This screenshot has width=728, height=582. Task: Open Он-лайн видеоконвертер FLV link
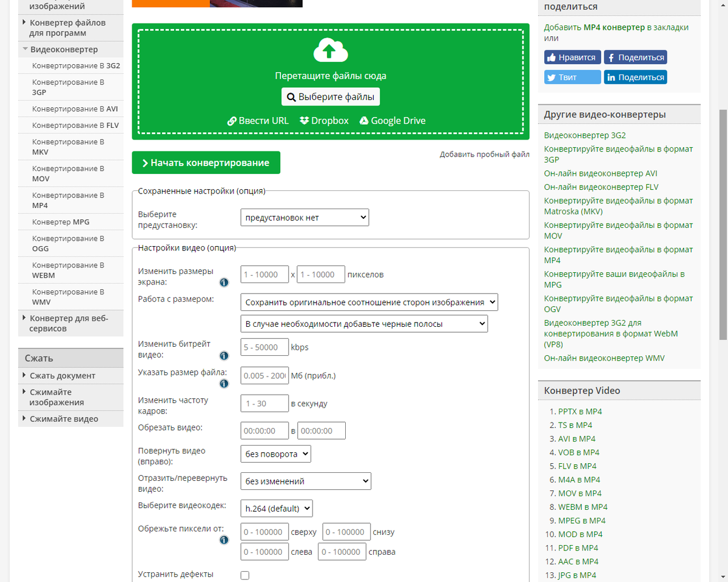click(601, 187)
